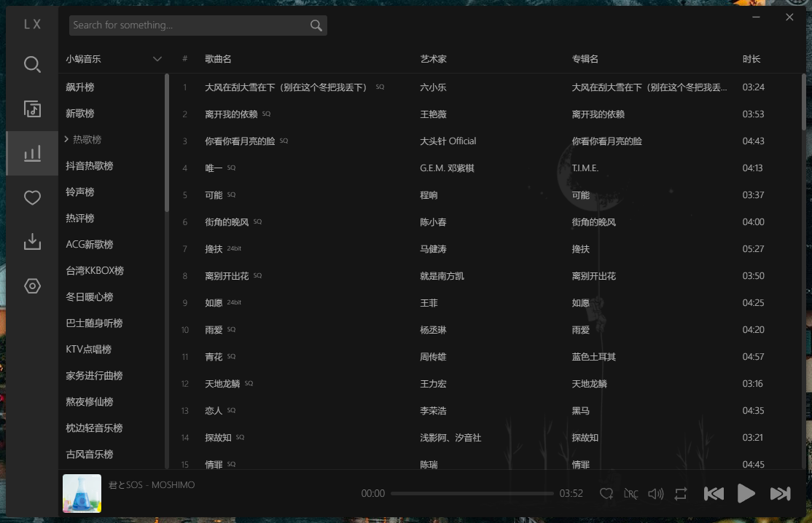Select 恋人 by 李荣浩 in the list
This screenshot has width=812, height=523.
point(214,410)
